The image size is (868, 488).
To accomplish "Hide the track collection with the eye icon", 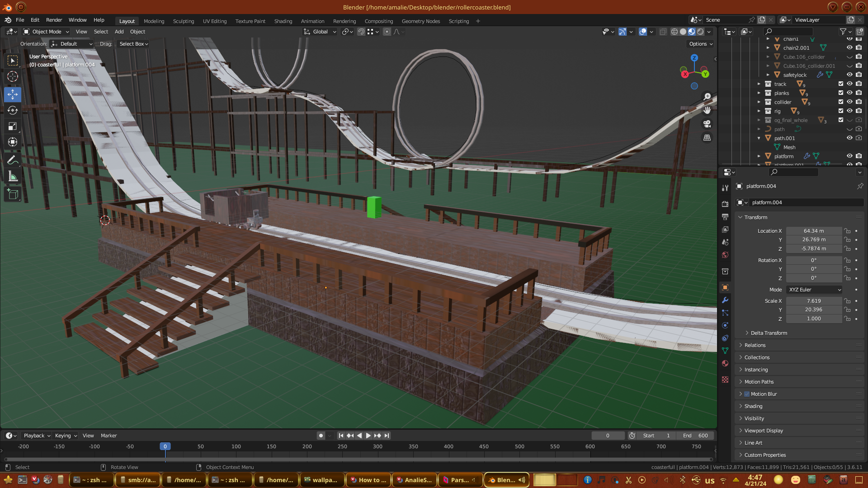I will point(849,84).
